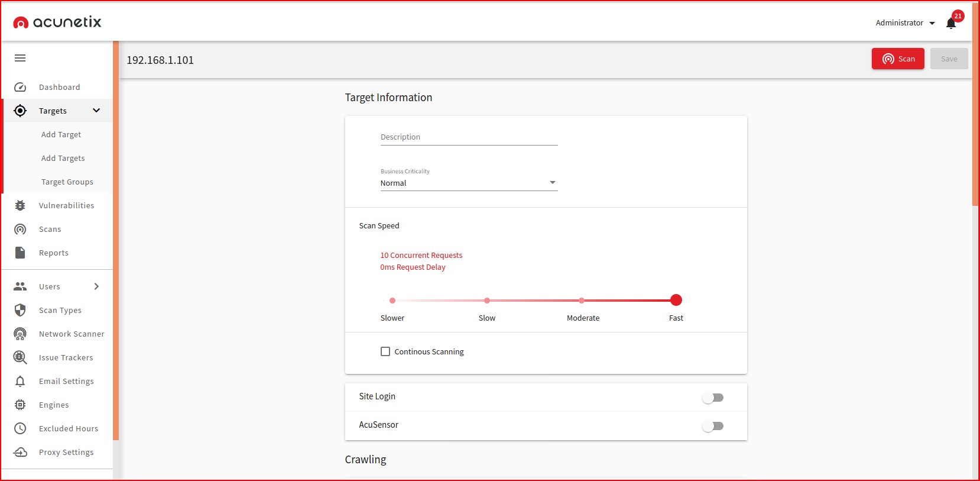980x481 pixels.
Task: Collapse the Targets menu chevron
Action: pos(96,111)
